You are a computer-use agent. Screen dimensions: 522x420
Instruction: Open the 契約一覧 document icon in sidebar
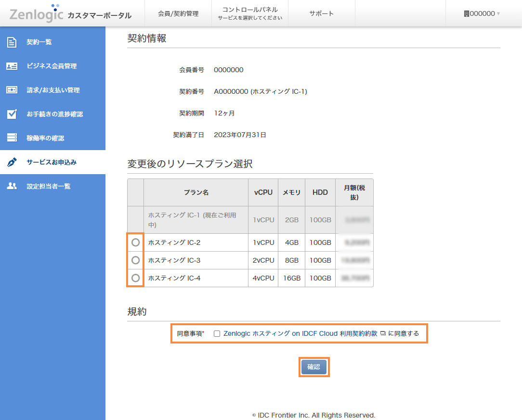(x=12, y=42)
